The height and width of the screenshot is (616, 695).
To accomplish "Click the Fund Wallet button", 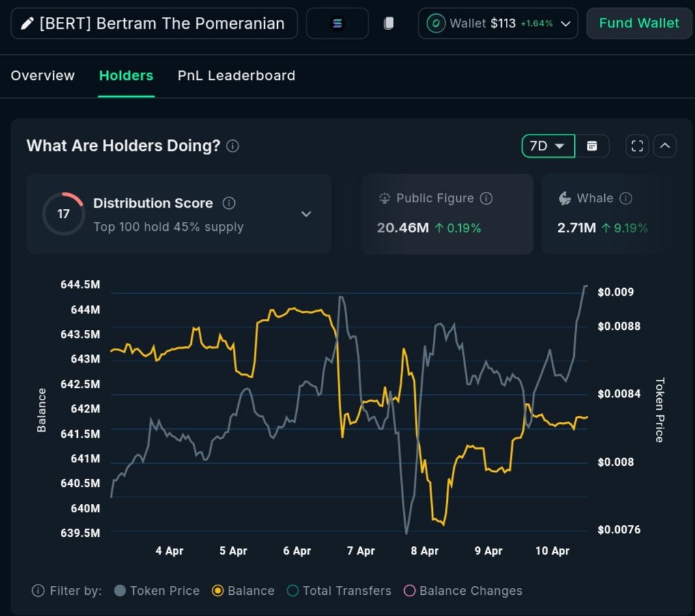I will (x=639, y=23).
